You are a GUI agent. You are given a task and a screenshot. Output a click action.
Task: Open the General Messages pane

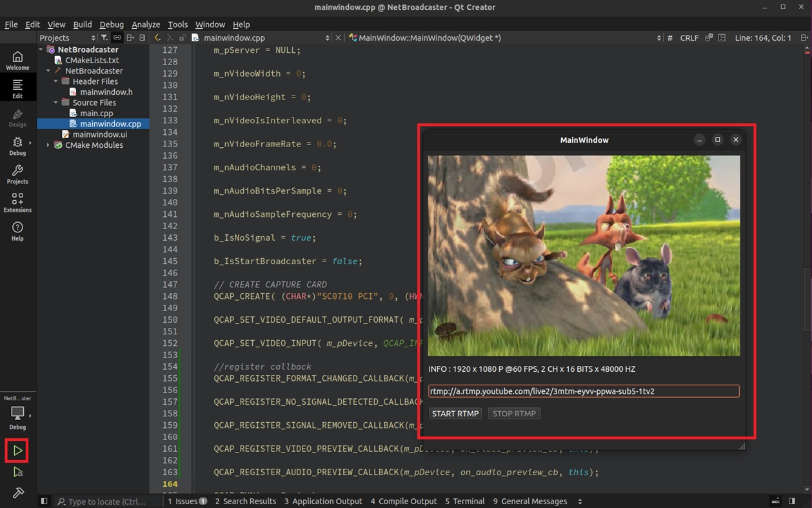[x=530, y=501]
